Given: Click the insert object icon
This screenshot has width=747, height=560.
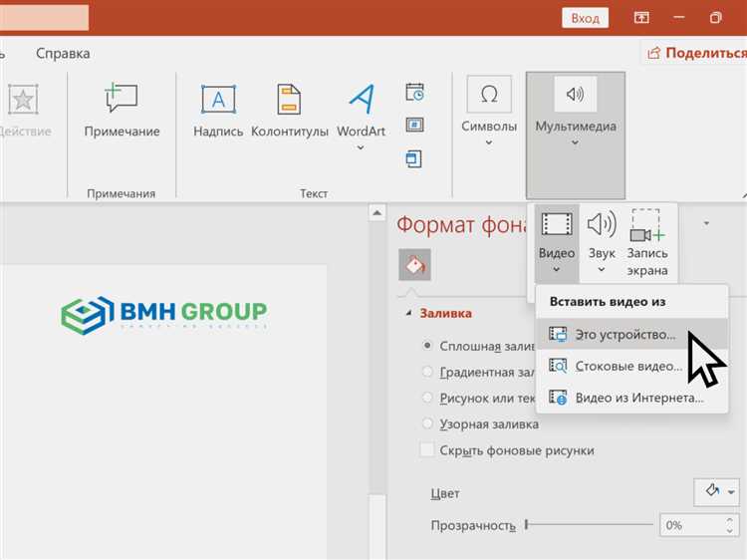Looking at the screenshot, I should coord(414,158).
